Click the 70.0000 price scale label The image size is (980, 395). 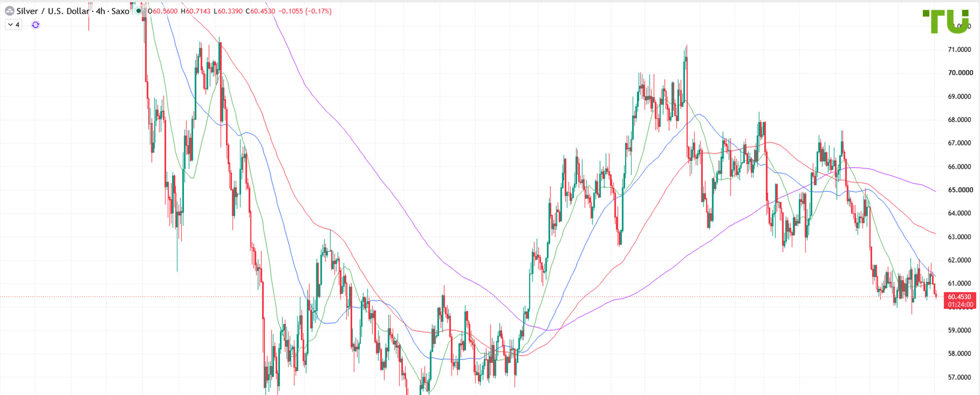coord(960,73)
